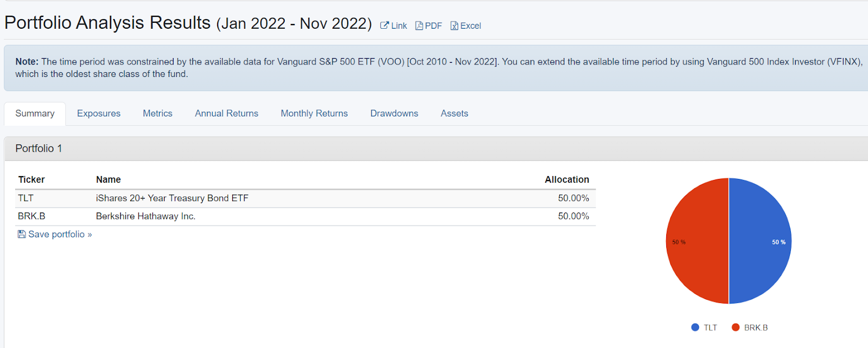View the Monthly Returns tab

coord(314,113)
